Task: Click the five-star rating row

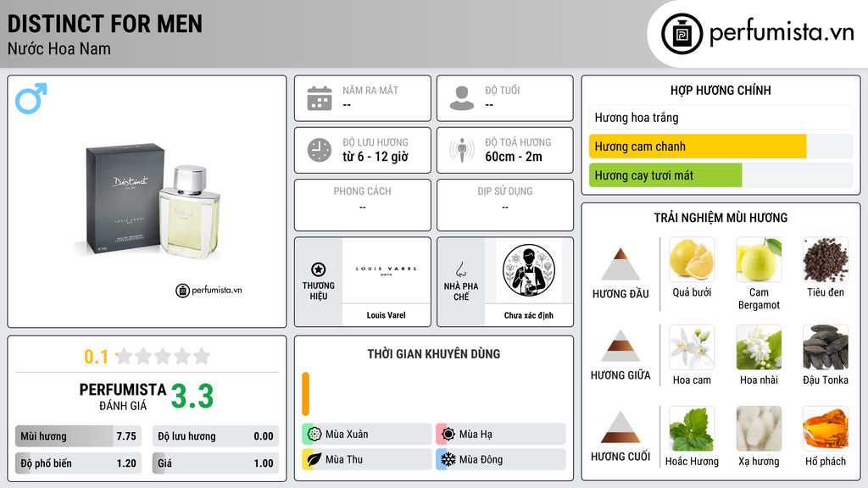Action: point(163,356)
